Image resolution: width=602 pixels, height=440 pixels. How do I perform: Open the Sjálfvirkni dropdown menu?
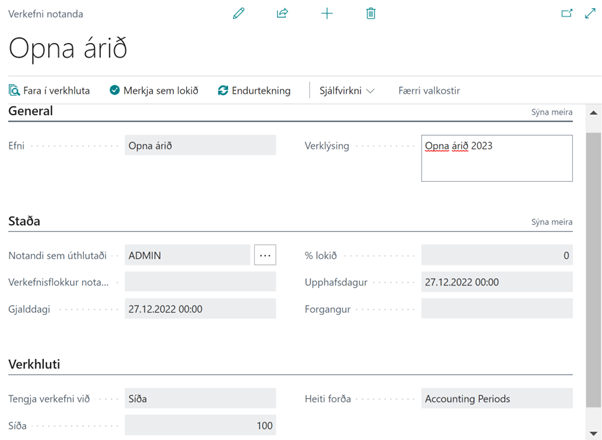[x=346, y=90]
